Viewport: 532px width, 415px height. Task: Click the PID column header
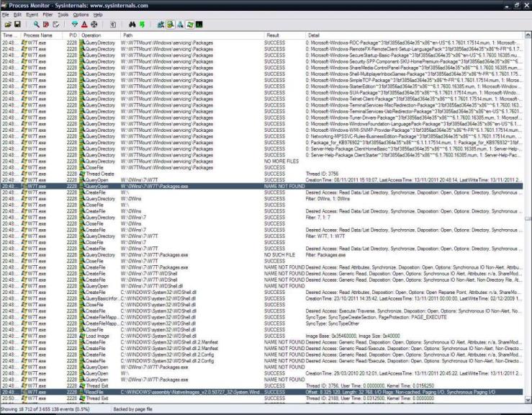pyautogui.click(x=71, y=35)
